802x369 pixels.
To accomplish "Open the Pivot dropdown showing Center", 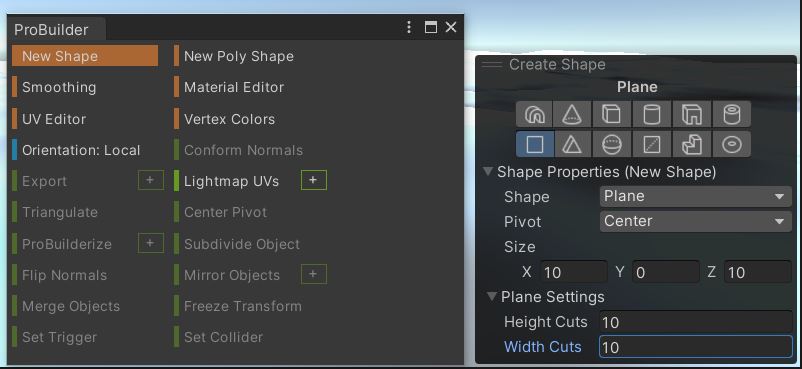I will [695, 222].
